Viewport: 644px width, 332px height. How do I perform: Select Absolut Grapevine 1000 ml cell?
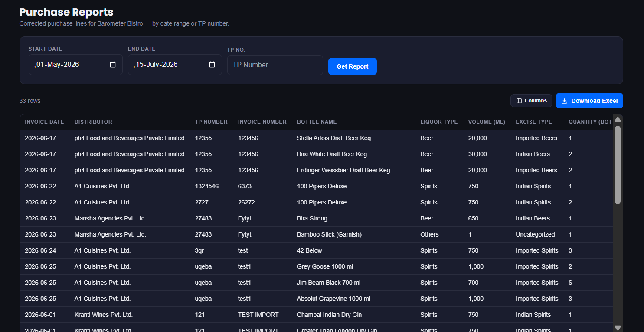333,299
